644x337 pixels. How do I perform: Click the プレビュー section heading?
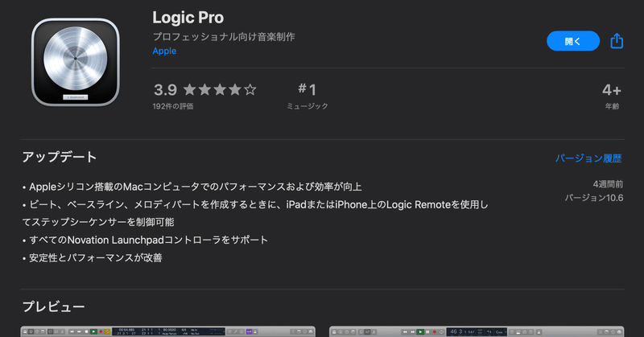pos(53,306)
